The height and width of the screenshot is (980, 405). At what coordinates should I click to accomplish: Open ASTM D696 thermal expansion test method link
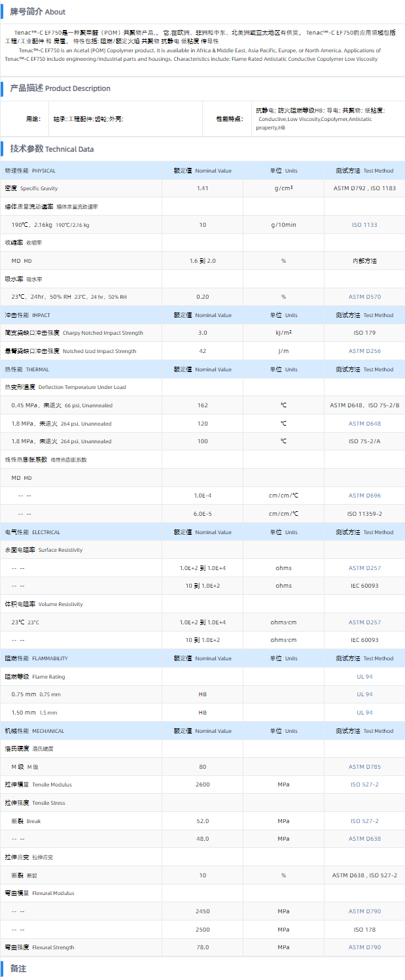(364, 496)
